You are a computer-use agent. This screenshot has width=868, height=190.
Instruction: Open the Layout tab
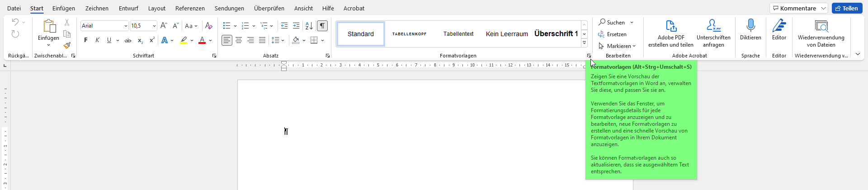click(x=157, y=8)
